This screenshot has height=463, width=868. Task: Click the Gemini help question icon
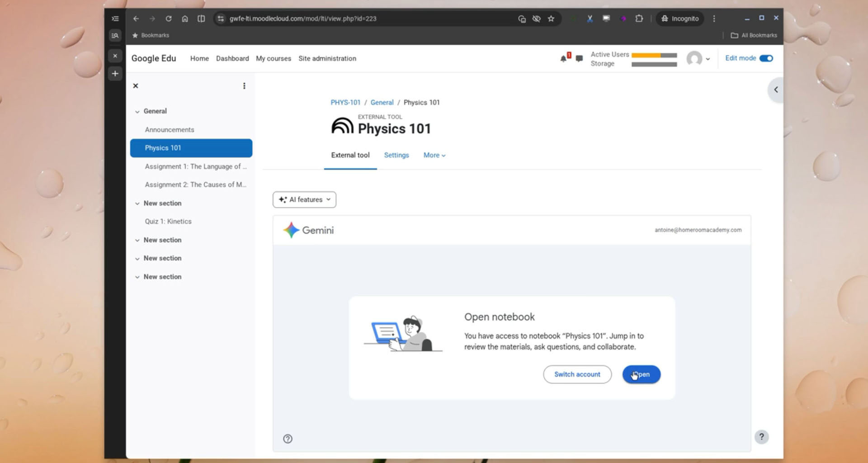tap(288, 439)
